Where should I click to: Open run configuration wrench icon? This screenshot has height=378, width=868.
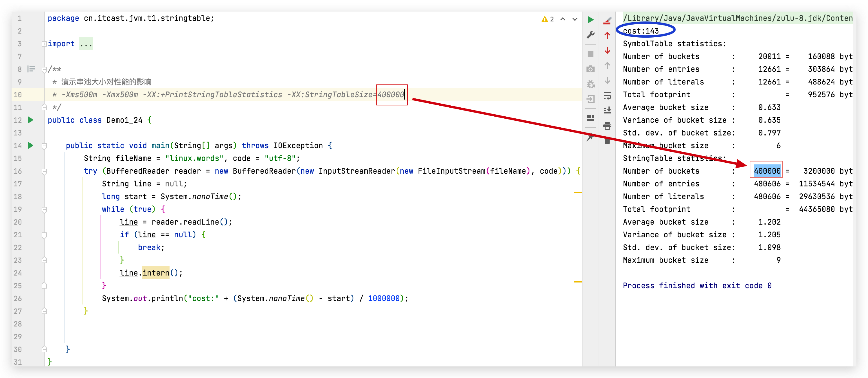[x=590, y=35]
